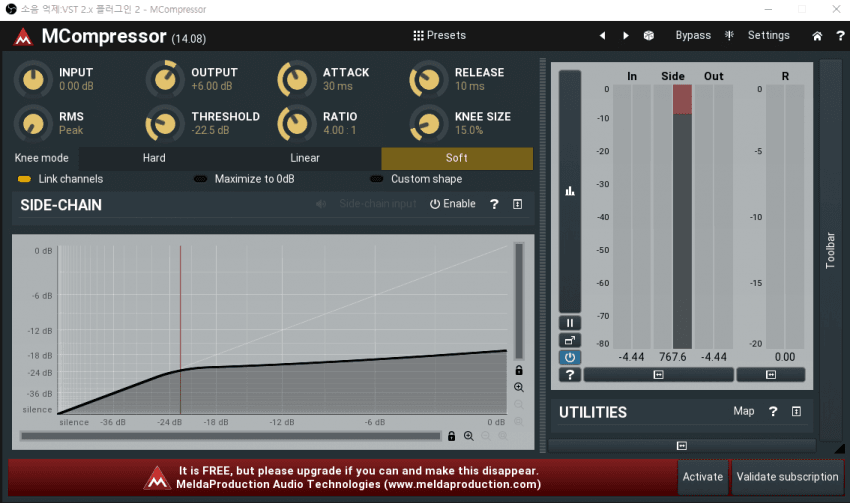Click the THRESHOLD value -22.5 dB
This screenshot has width=850, height=503.
click(x=210, y=130)
